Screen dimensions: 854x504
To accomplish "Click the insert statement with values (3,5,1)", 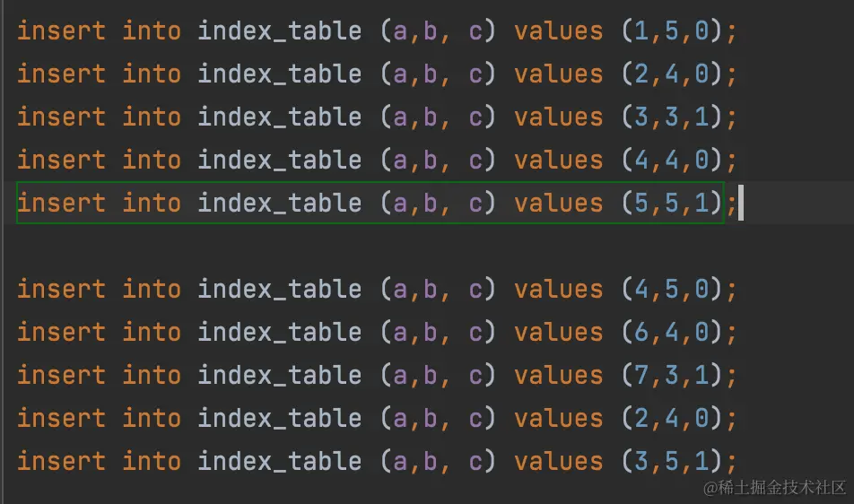I will tap(377, 461).
